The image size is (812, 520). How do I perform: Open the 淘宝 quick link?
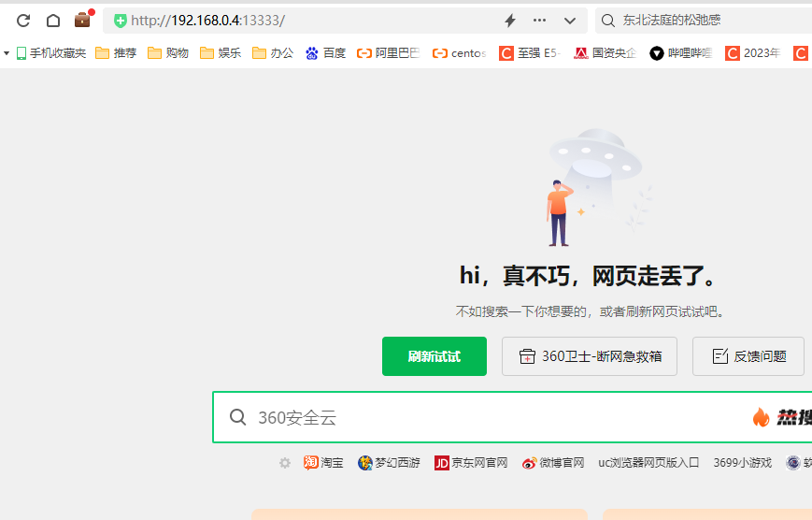tap(323, 462)
